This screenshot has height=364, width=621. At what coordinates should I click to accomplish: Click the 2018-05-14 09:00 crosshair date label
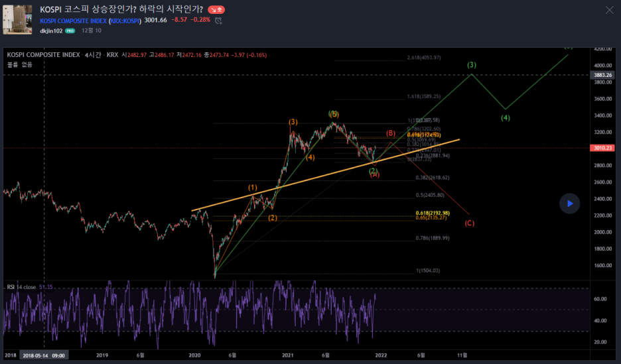pyautogui.click(x=44, y=355)
